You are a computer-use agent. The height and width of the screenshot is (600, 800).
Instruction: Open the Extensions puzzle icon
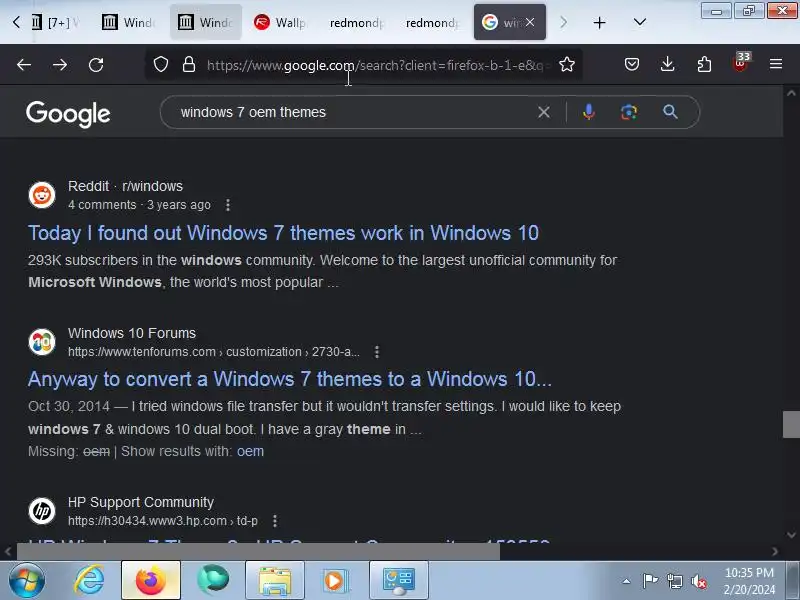pos(704,64)
